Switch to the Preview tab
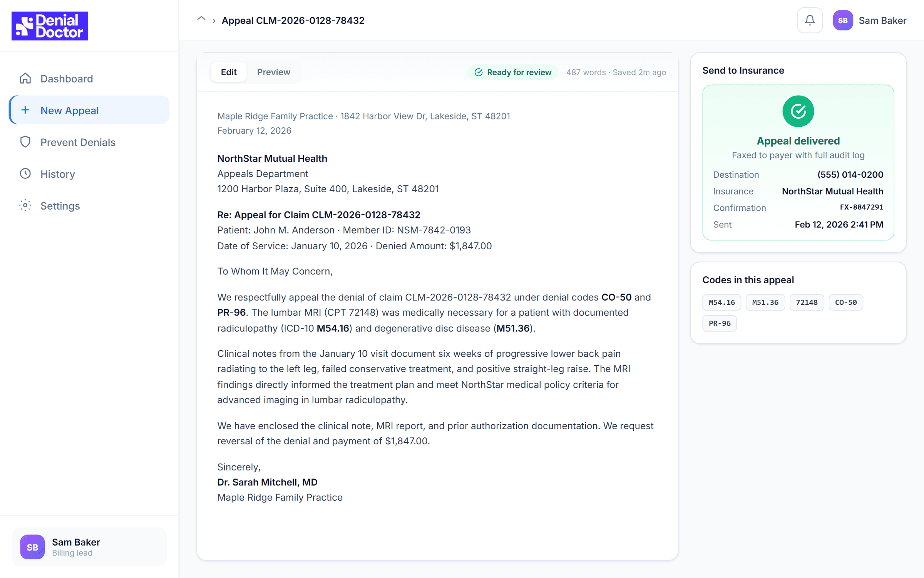 [x=274, y=72]
